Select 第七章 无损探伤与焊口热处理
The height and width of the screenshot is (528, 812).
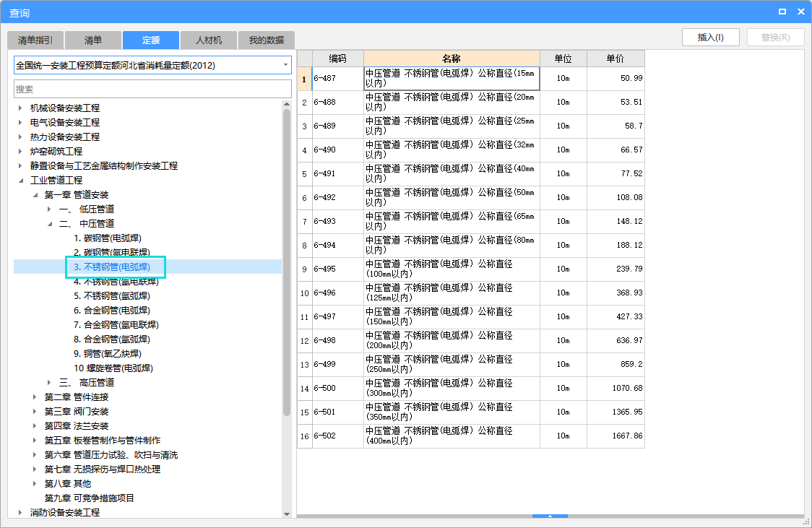103,469
